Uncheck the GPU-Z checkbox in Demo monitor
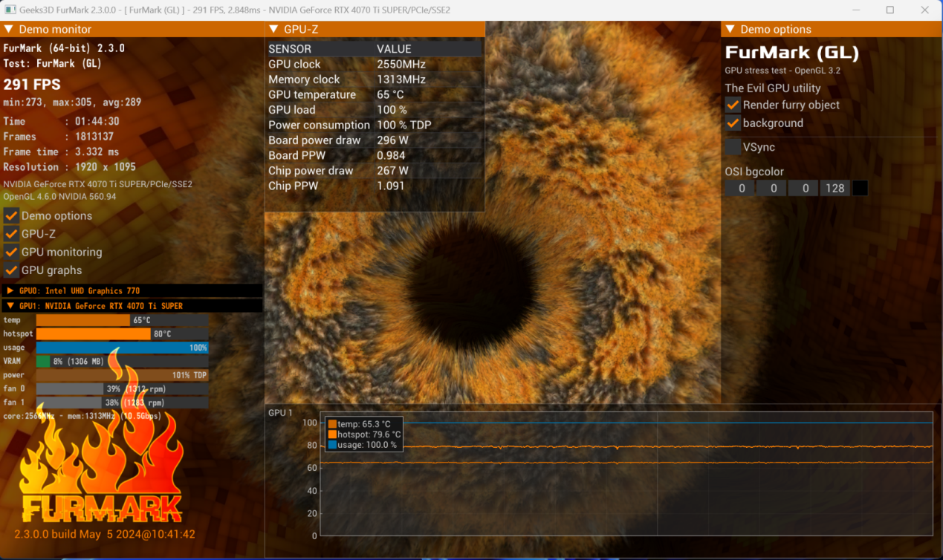Screen dimensions: 943x560 click(11, 234)
